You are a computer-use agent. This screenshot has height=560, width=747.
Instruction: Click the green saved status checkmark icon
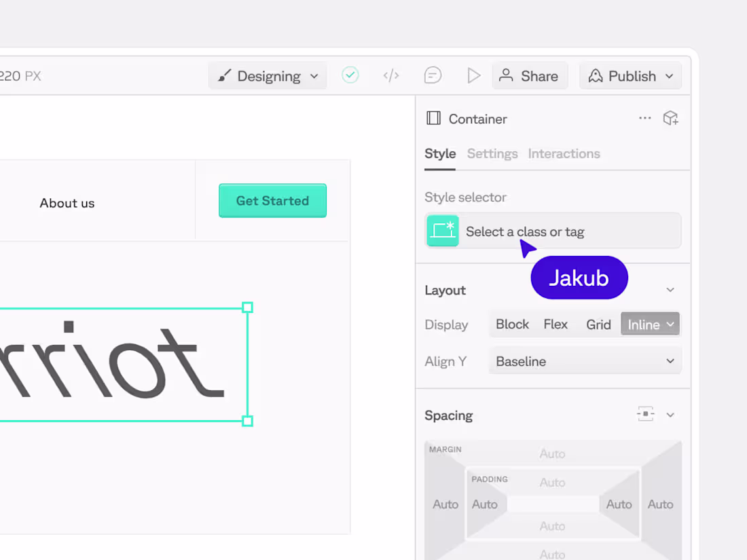tap(350, 75)
